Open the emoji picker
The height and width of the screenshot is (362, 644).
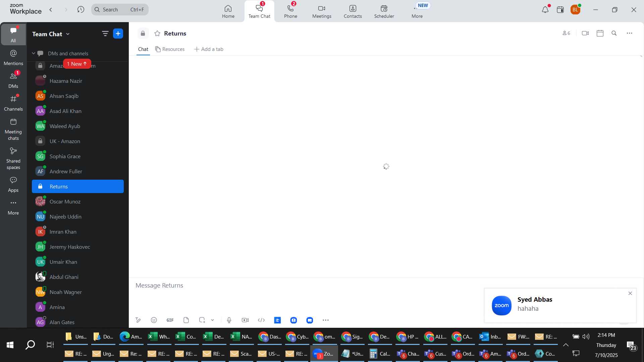(154, 320)
